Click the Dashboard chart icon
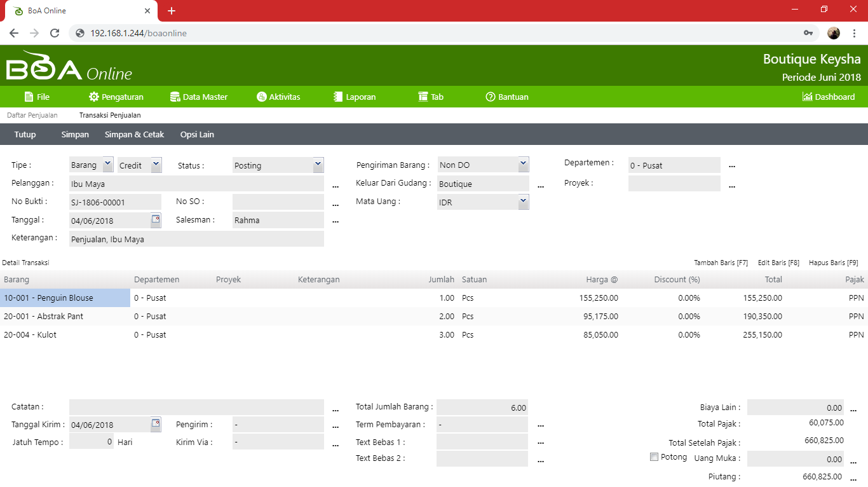Image resolution: width=868 pixels, height=487 pixels. [808, 97]
